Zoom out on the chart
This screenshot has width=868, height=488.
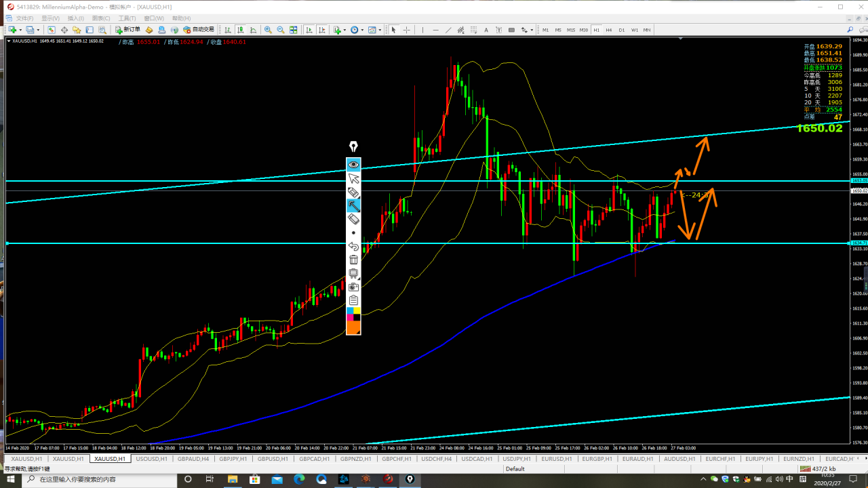(281, 30)
